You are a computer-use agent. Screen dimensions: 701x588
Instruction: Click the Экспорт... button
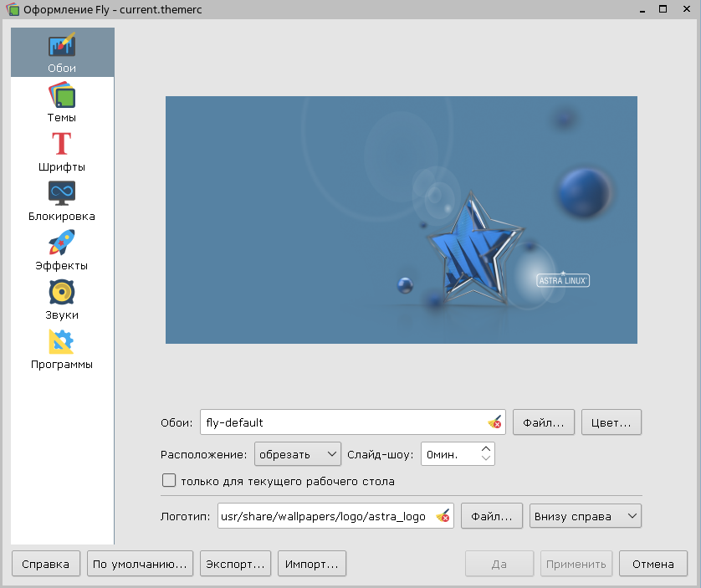(x=236, y=564)
